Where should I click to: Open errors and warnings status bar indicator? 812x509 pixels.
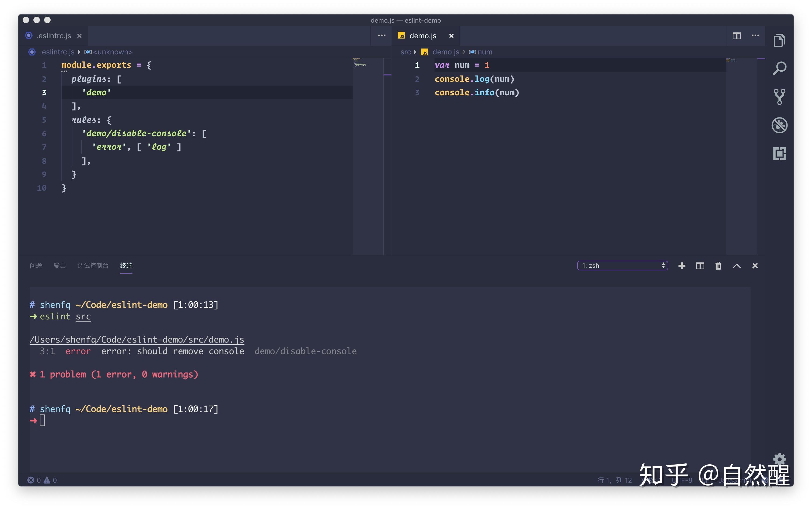pyautogui.click(x=42, y=480)
